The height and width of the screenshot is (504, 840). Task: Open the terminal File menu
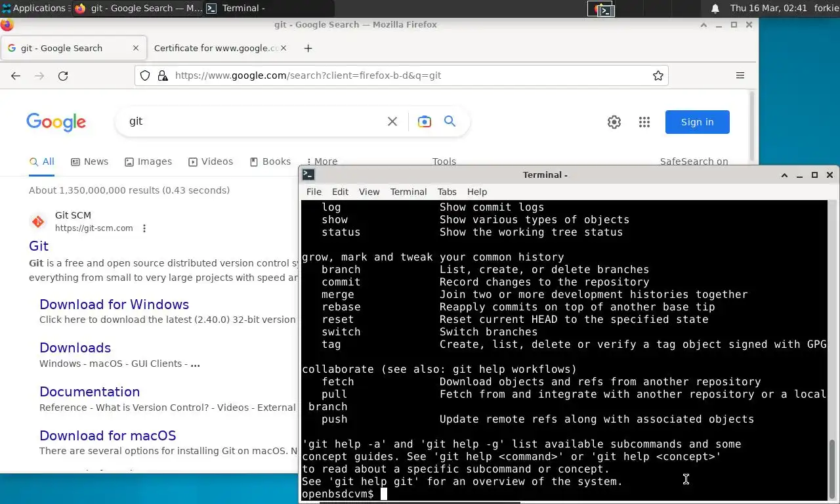(314, 192)
